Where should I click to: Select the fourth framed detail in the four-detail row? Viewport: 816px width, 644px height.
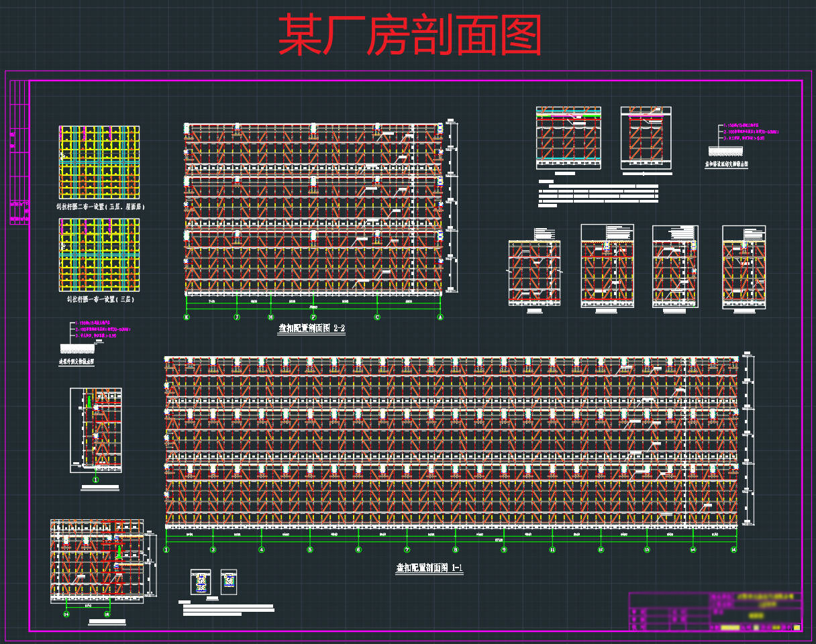744,266
